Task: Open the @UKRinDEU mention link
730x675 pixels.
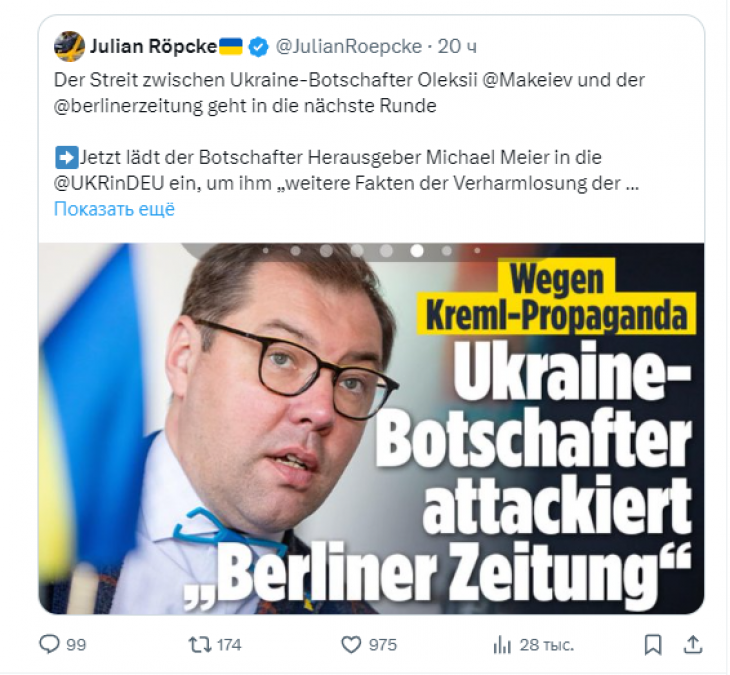Action: [109, 183]
